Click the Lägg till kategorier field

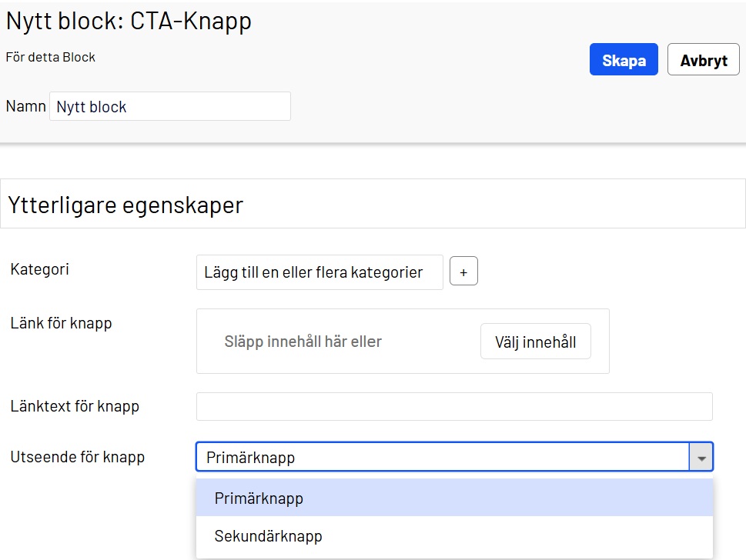tap(319, 271)
